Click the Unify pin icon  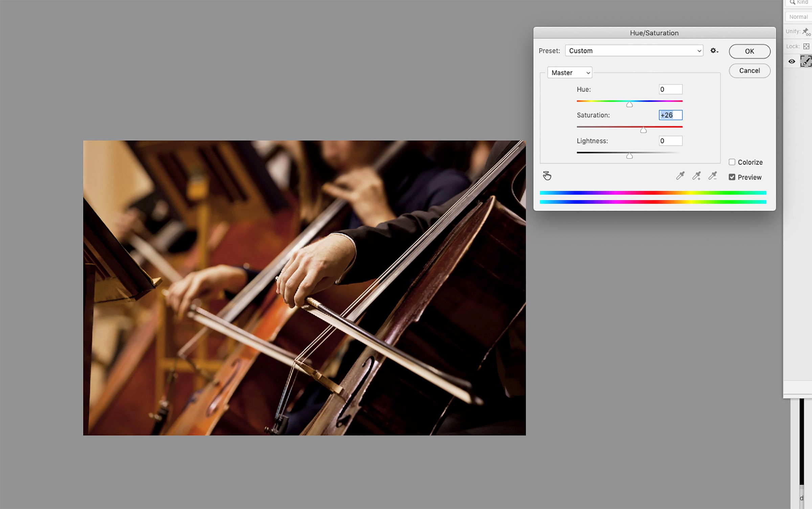pyautogui.click(x=805, y=31)
